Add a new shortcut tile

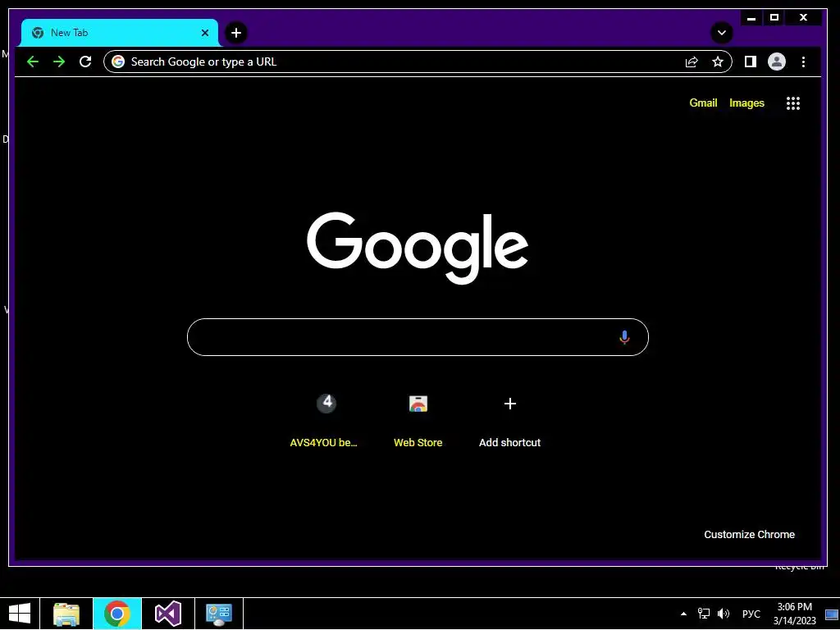point(509,421)
